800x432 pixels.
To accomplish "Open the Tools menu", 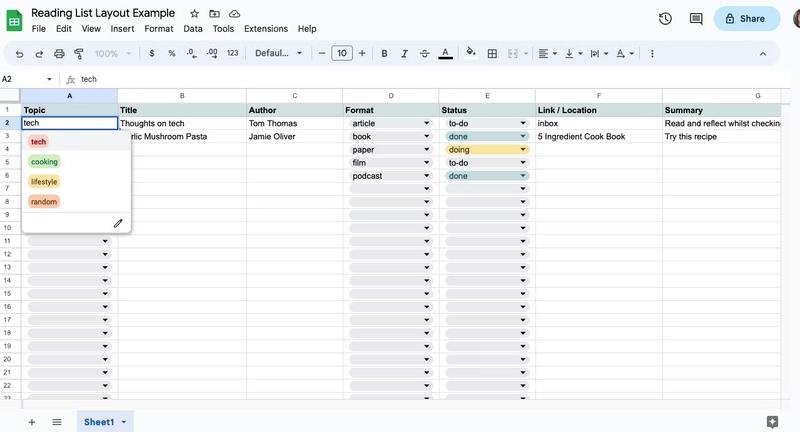I will coord(223,29).
